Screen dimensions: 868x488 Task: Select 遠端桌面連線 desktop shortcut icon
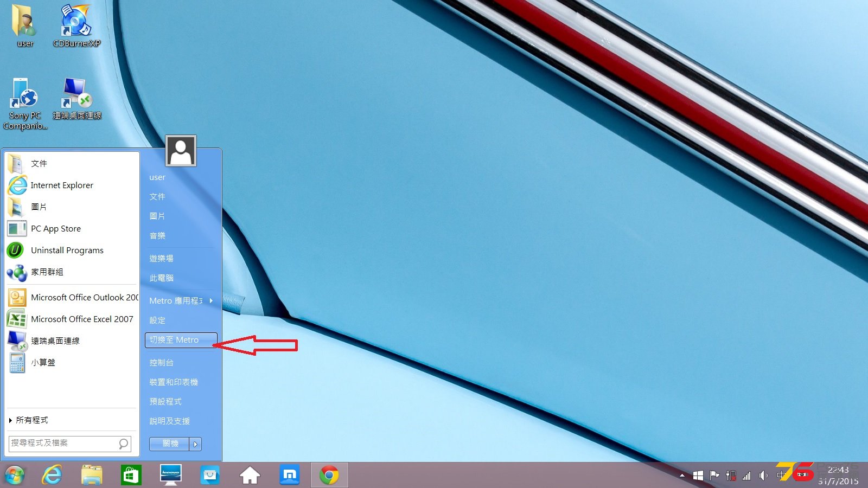pyautogui.click(x=76, y=99)
